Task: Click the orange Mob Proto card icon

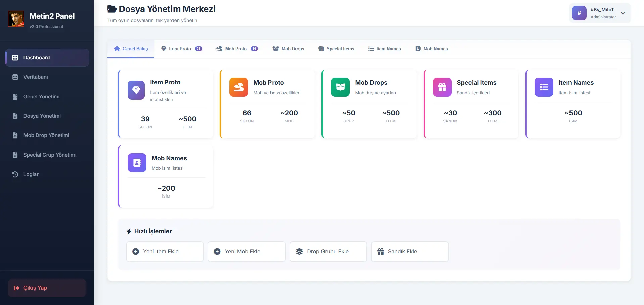Action: [x=238, y=87]
